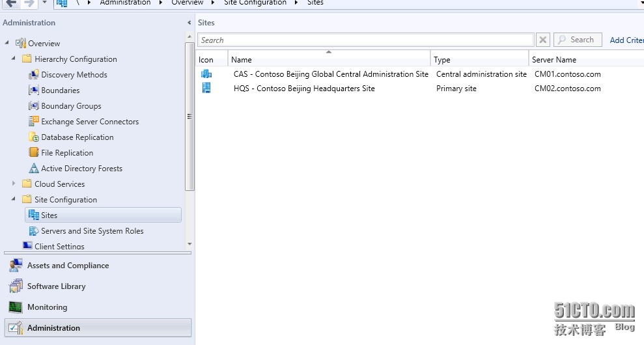Click the Boundary Groups icon
The width and height of the screenshot is (644, 345).
(x=34, y=105)
